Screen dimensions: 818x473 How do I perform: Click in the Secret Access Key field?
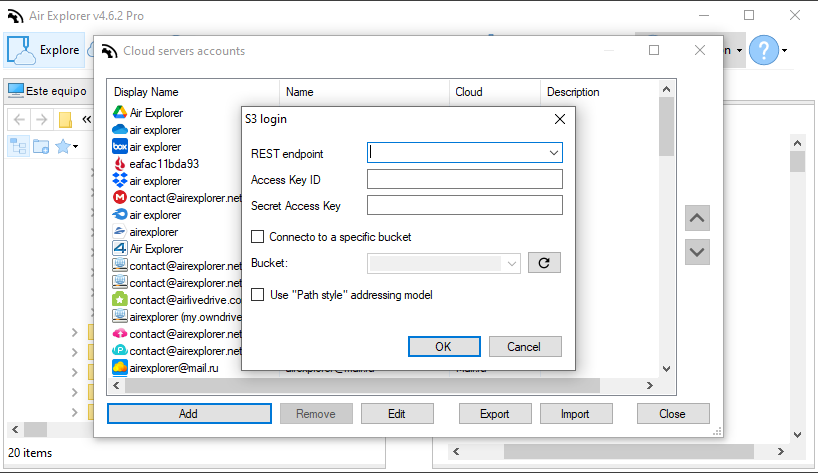(464, 205)
